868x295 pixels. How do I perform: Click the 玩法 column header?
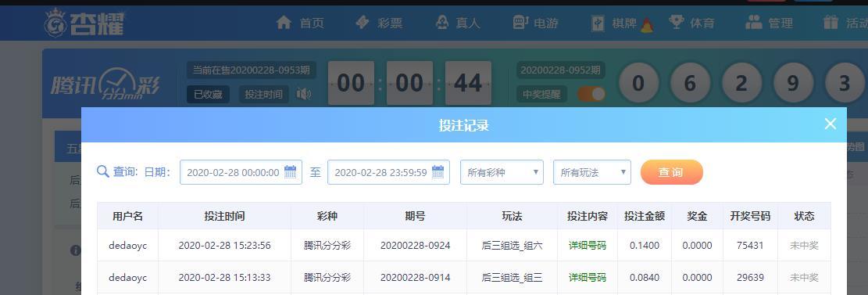pyautogui.click(x=512, y=216)
